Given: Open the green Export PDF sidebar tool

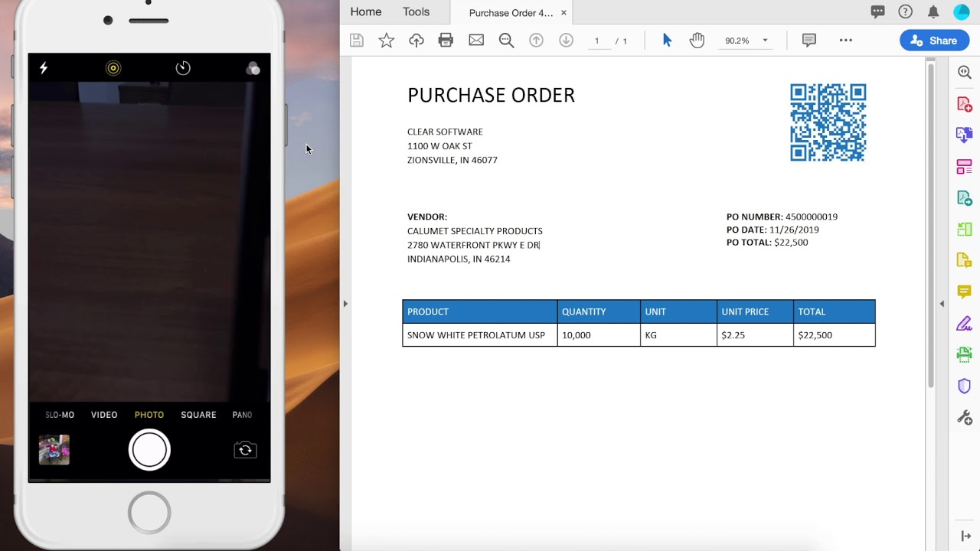Looking at the screenshot, I should (965, 198).
